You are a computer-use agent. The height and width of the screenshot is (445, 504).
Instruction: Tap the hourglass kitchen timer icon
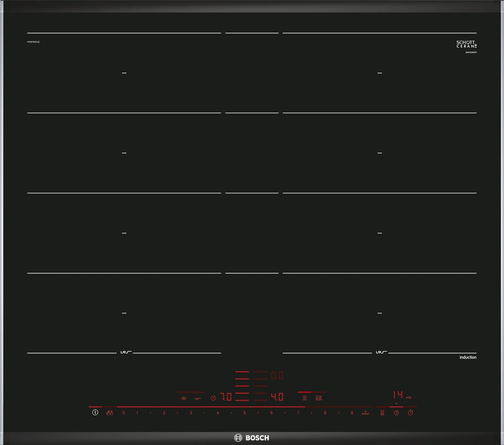(x=382, y=413)
